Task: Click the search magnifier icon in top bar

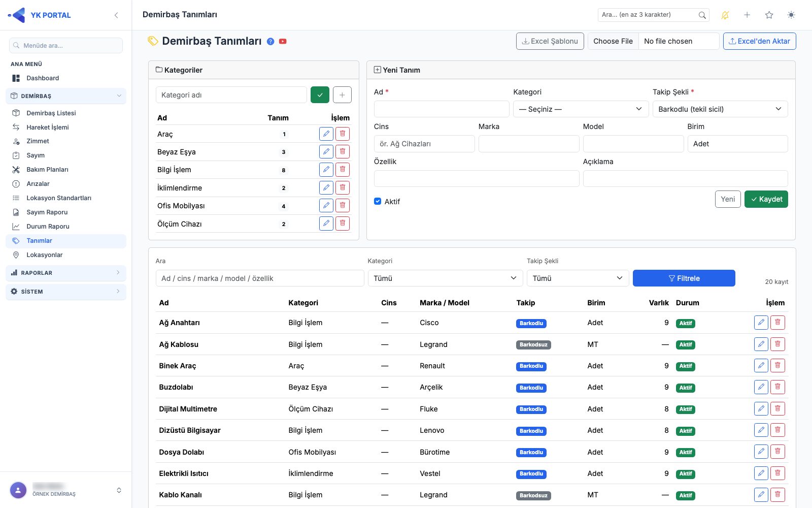Action: click(x=702, y=15)
